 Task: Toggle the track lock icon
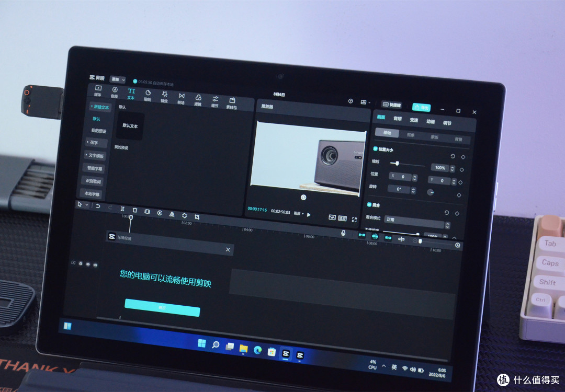tap(81, 263)
